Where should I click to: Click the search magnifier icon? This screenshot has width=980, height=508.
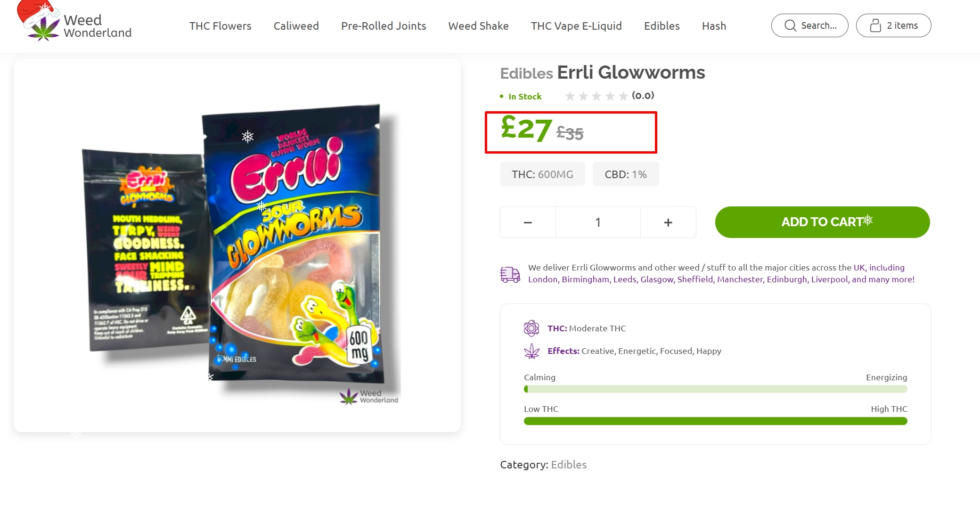(790, 25)
